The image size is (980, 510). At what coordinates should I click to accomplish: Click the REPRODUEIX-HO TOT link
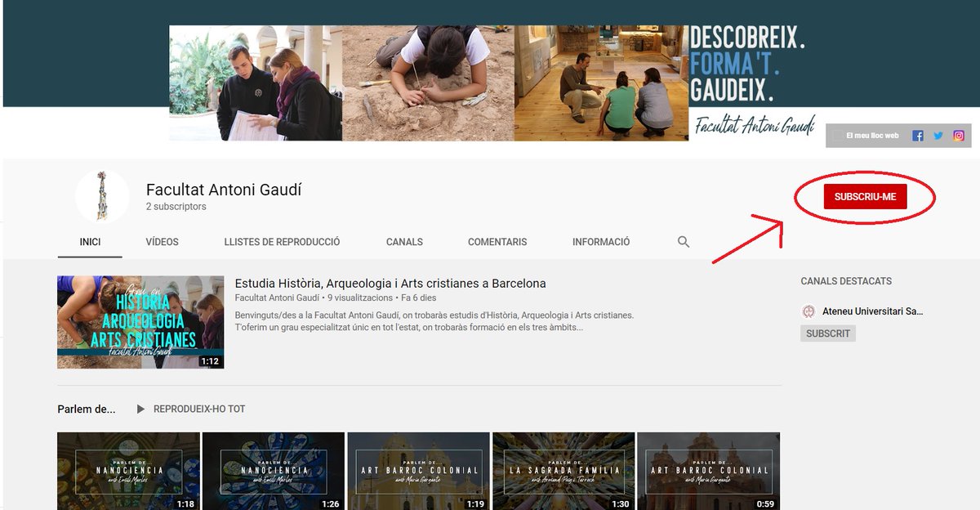point(199,409)
